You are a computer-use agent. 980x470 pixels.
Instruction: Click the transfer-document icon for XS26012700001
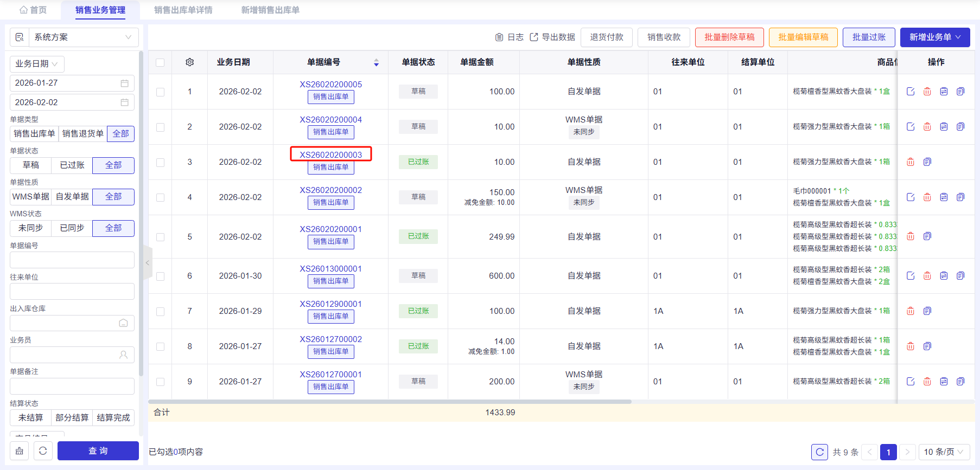point(944,382)
